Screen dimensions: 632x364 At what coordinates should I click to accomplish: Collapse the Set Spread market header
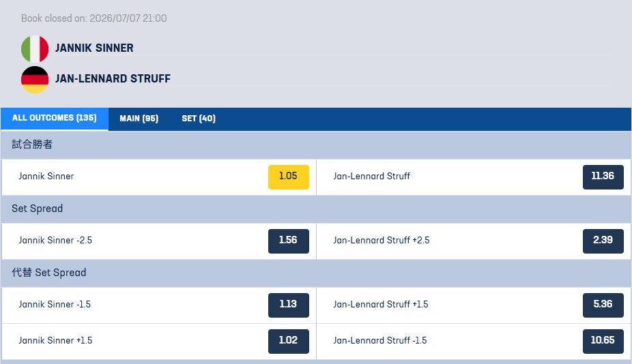pyautogui.click(x=316, y=209)
